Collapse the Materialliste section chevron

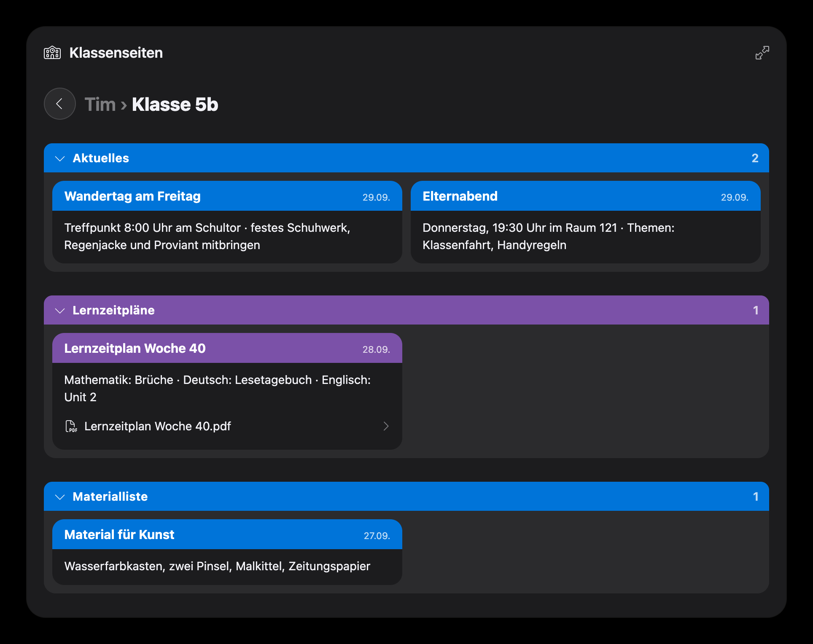60,497
